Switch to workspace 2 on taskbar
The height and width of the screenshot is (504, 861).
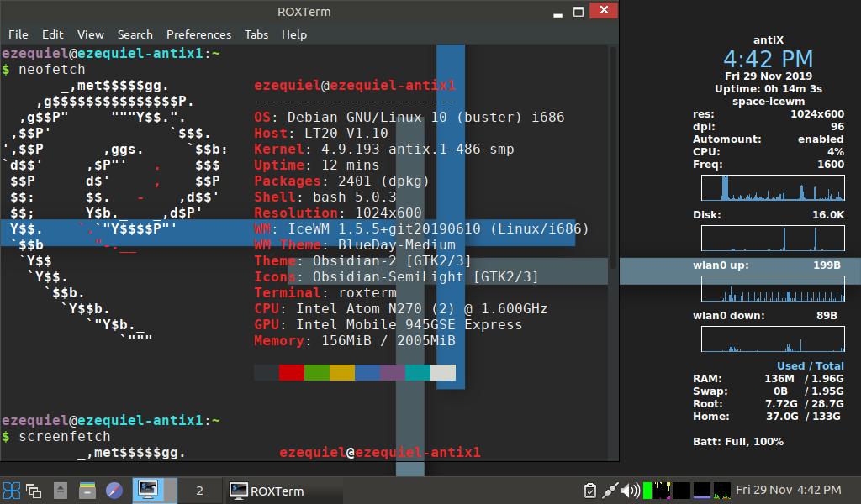tap(200, 491)
